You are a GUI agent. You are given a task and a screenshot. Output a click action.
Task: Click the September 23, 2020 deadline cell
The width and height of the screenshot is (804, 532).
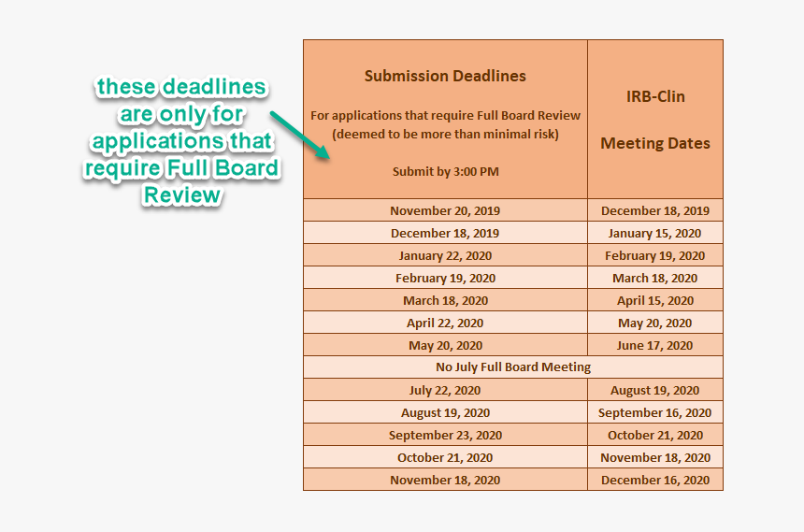point(445,435)
